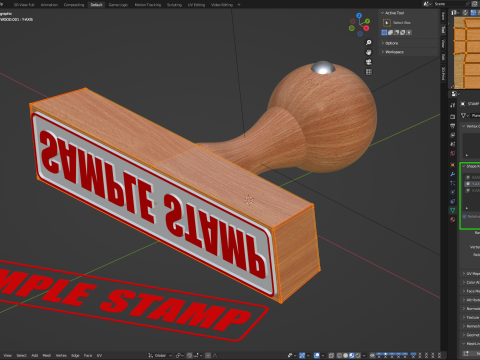Screen dimensions: 480x360
Task: Expand the Face Maps panel
Action: coord(470,291)
